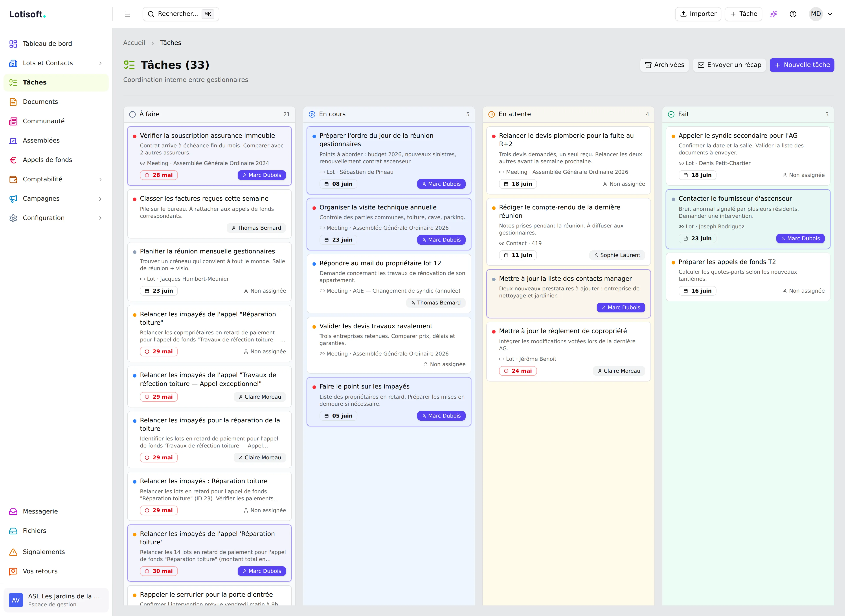This screenshot has width=845, height=616.
Task: Click 16 juin date on Préparer appels de fonds
Action: (x=697, y=291)
